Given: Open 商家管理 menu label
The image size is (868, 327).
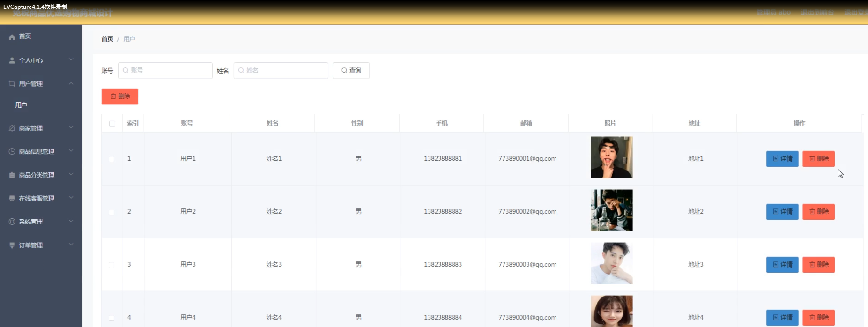Looking at the screenshot, I should (31, 128).
